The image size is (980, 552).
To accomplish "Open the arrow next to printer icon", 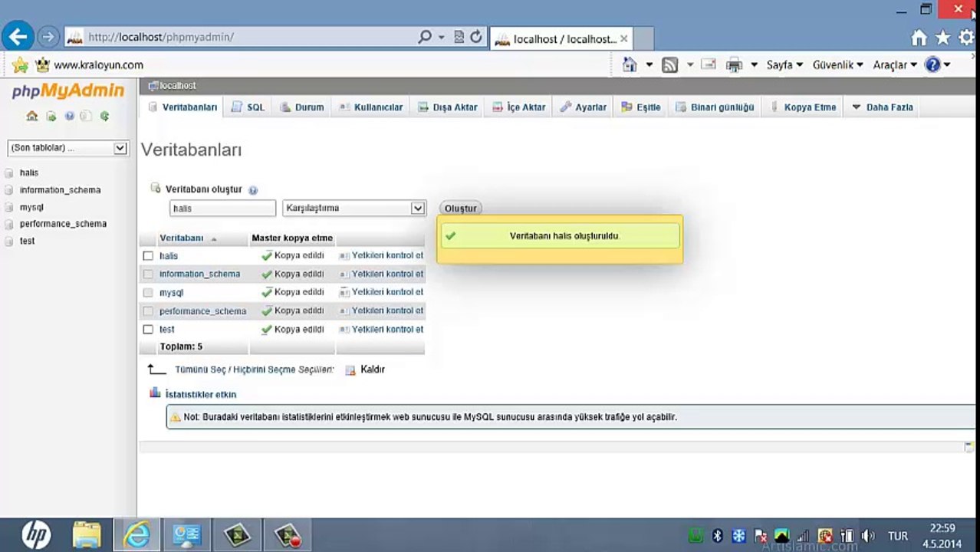I will point(754,65).
